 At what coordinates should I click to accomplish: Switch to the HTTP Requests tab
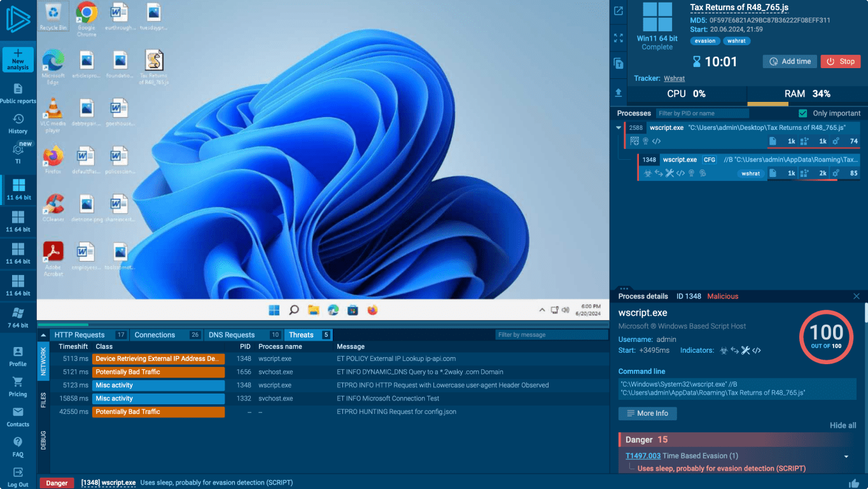pyautogui.click(x=80, y=335)
